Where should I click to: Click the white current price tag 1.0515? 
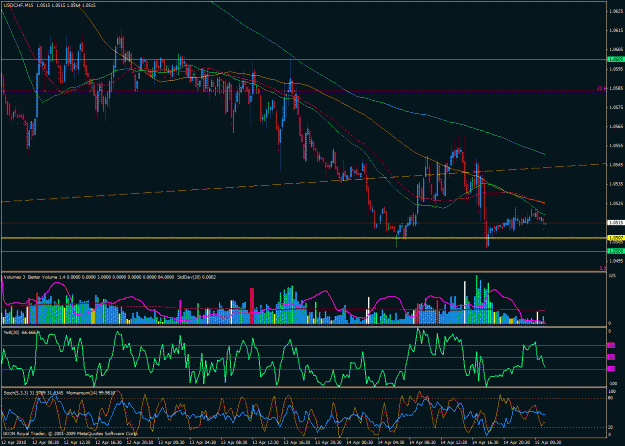pos(615,223)
